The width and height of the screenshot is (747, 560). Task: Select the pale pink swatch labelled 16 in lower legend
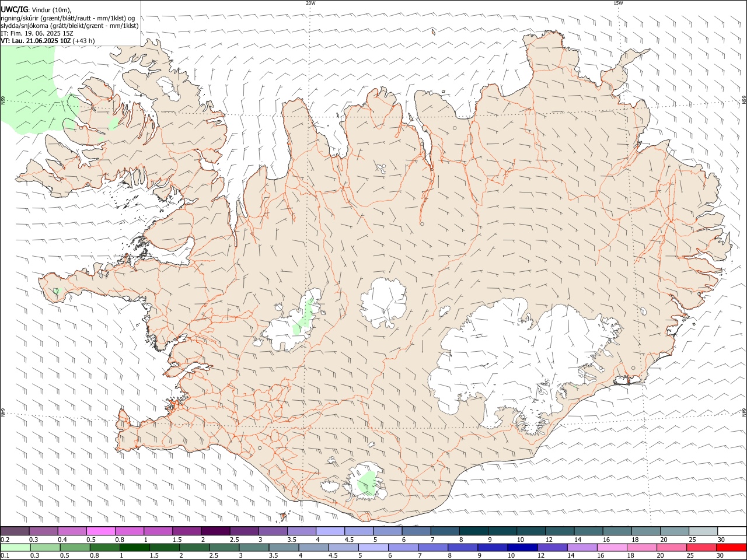tap(612, 547)
